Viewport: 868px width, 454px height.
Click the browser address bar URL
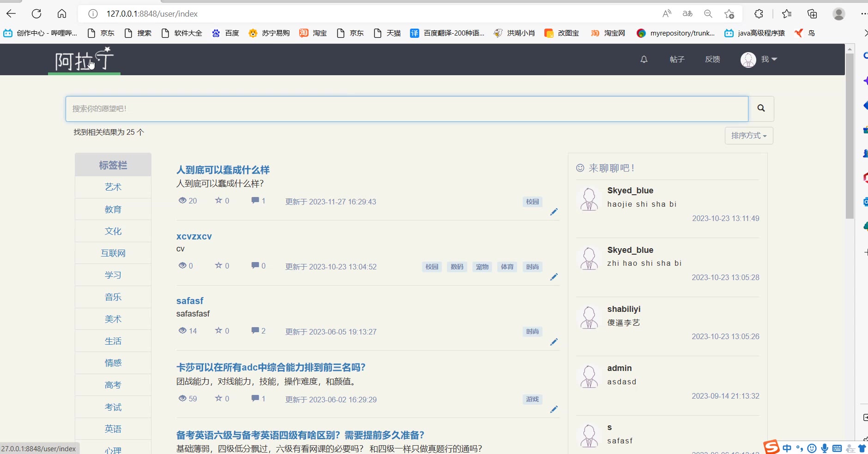(x=152, y=14)
